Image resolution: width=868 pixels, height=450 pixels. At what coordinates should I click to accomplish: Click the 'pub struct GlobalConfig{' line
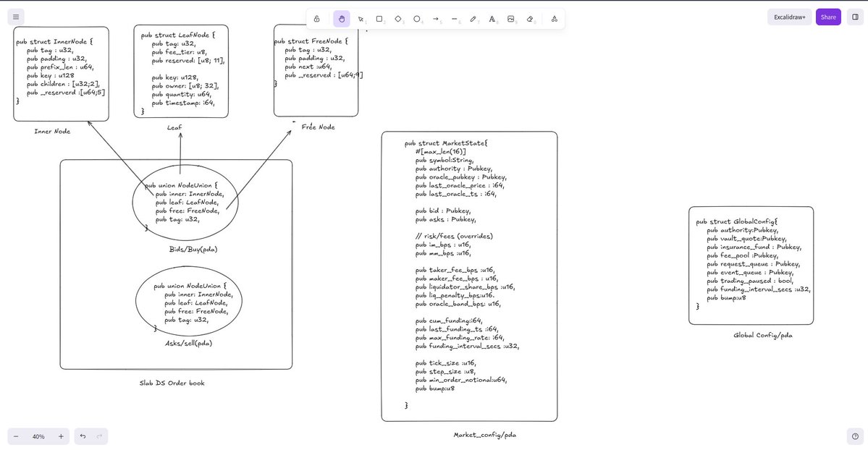(x=737, y=222)
